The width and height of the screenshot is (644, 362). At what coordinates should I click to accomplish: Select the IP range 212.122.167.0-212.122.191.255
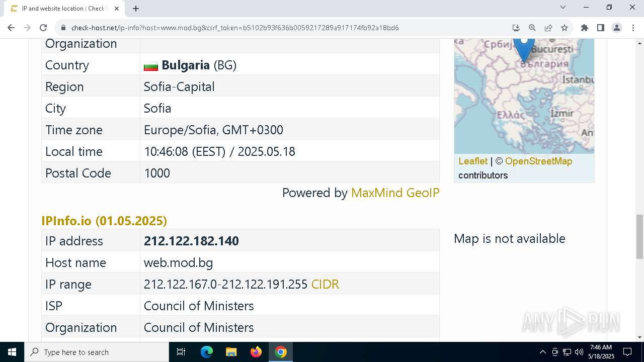coord(225,284)
